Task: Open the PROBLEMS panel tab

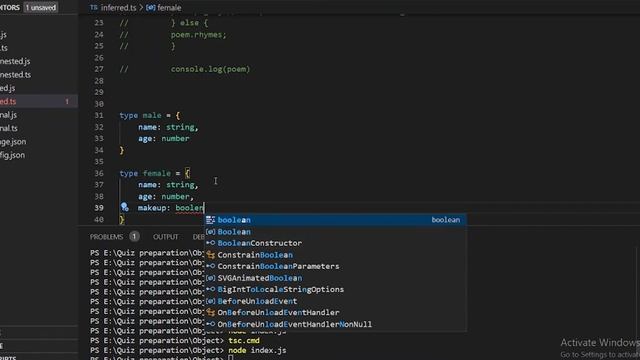Action: [x=107, y=237]
